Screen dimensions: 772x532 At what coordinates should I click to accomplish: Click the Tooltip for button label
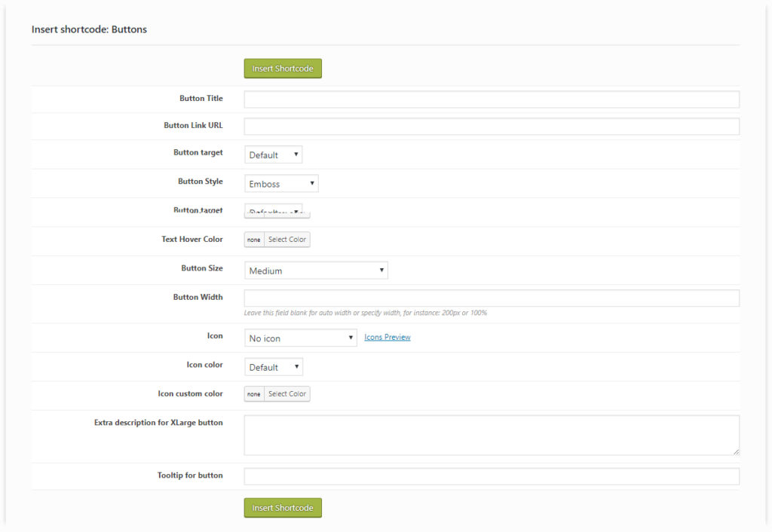pyautogui.click(x=190, y=475)
